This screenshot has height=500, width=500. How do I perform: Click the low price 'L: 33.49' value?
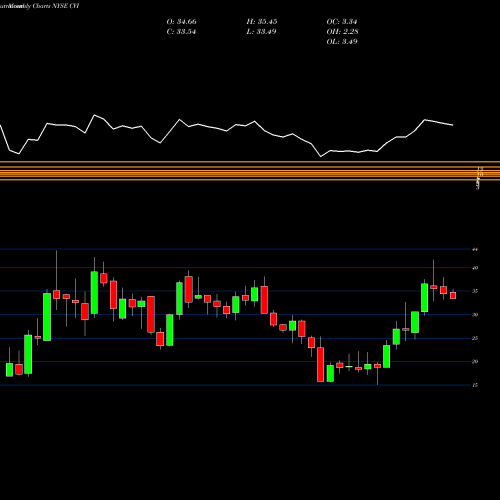pyautogui.click(x=261, y=32)
